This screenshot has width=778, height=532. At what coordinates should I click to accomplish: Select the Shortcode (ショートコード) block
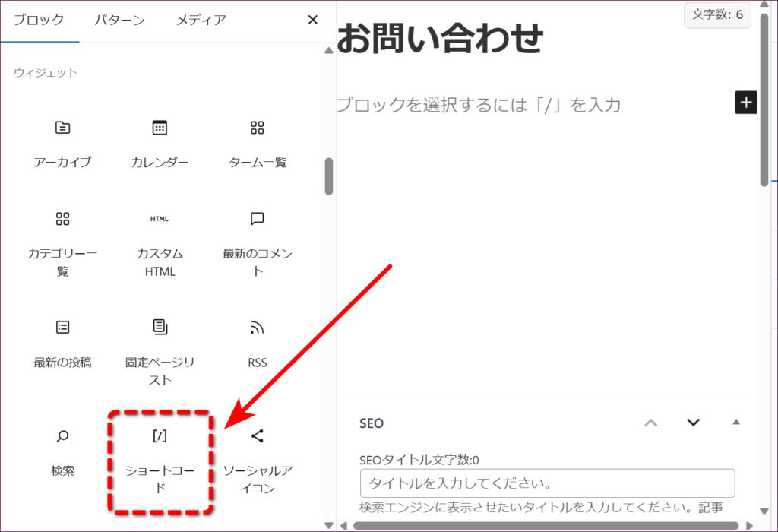[x=160, y=460]
